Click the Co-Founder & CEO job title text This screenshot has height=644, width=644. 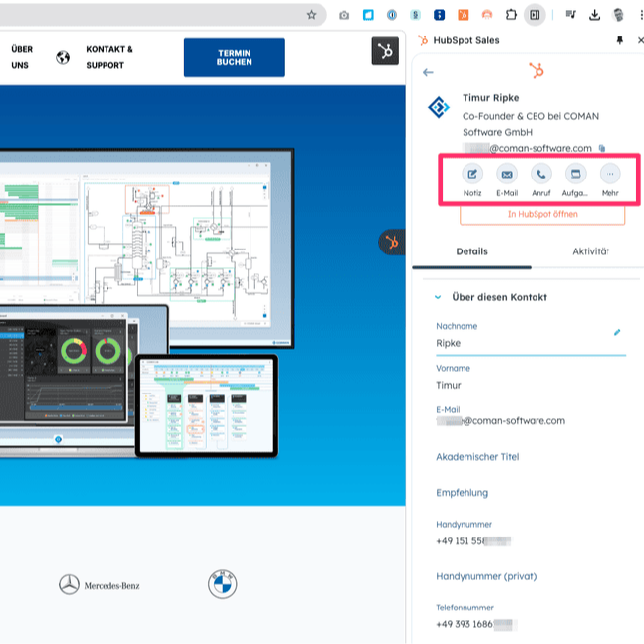[x=531, y=124]
